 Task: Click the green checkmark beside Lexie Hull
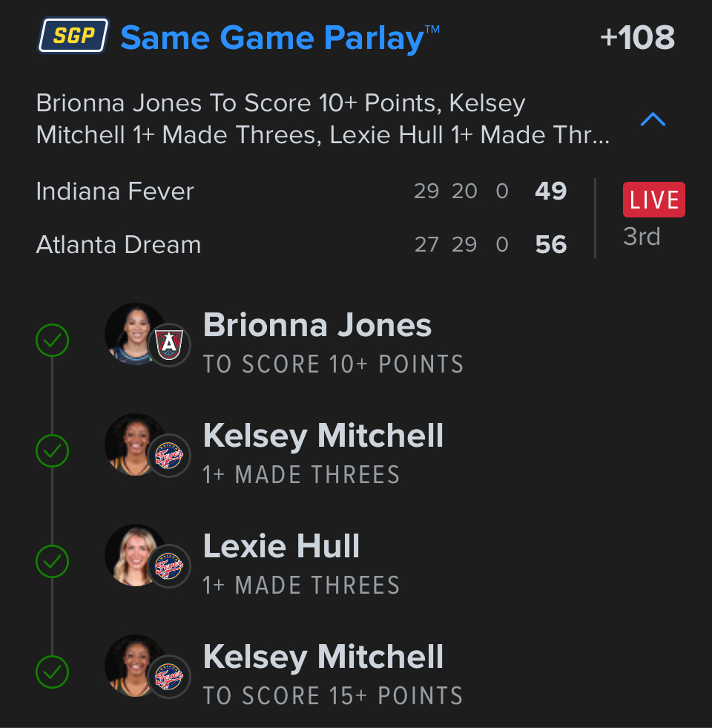point(53,561)
